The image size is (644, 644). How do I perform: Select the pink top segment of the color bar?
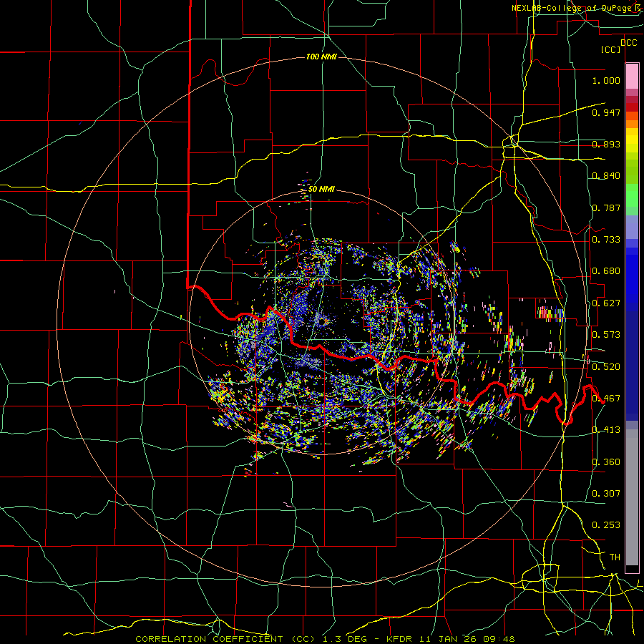(632, 77)
